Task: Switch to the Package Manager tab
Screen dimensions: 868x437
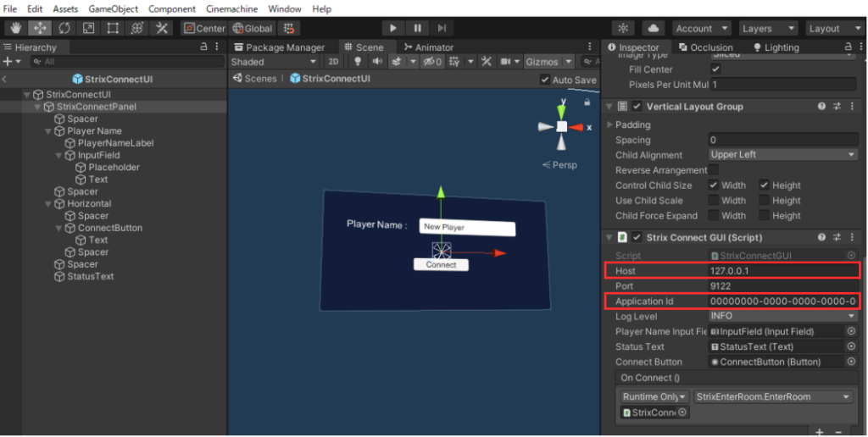Action: click(280, 47)
